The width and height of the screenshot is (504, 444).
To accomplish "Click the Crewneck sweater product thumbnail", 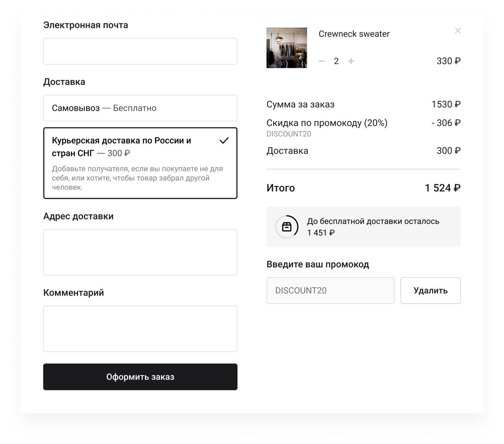I will tap(286, 47).
